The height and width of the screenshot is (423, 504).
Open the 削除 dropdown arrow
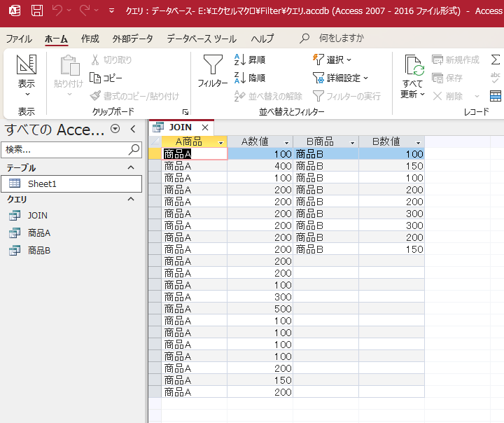[x=477, y=96]
